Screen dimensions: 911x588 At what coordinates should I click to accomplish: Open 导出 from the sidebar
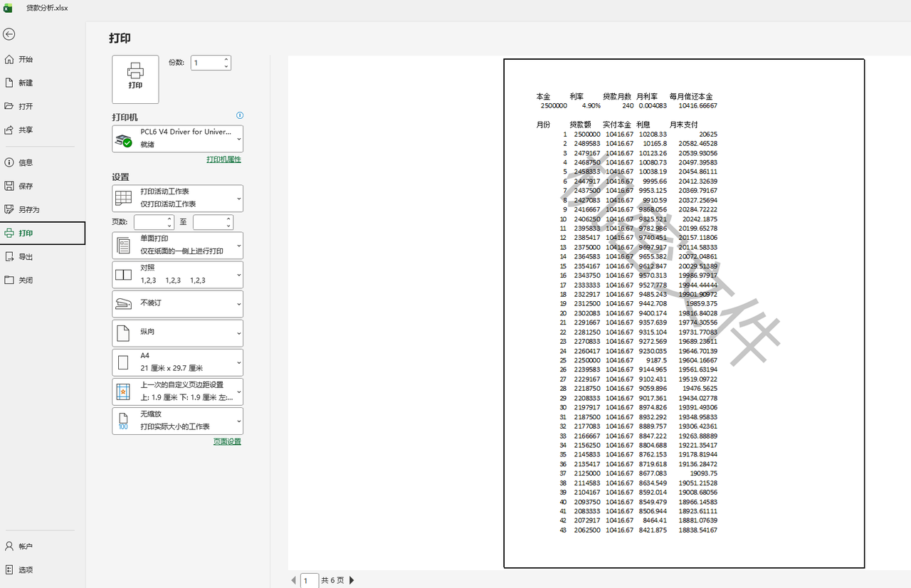(26, 256)
